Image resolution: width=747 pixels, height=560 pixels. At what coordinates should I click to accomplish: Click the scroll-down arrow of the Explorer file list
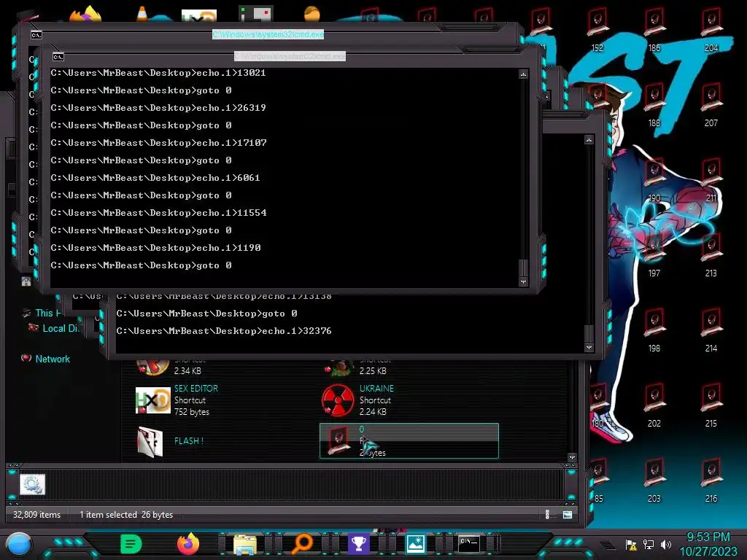click(x=572, y=457)
